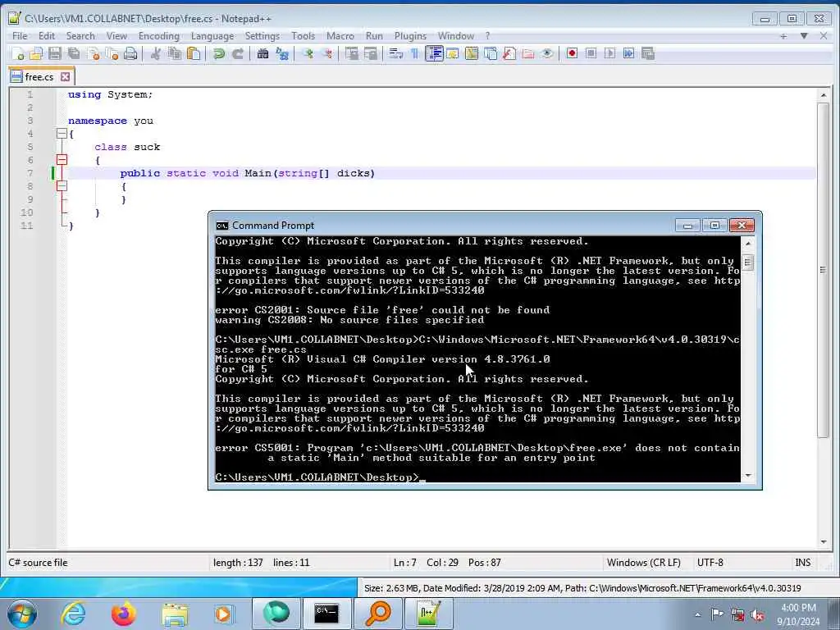Open the Plugins menu
The width and height of the screenshot is (840, 630).
point(410,36)
